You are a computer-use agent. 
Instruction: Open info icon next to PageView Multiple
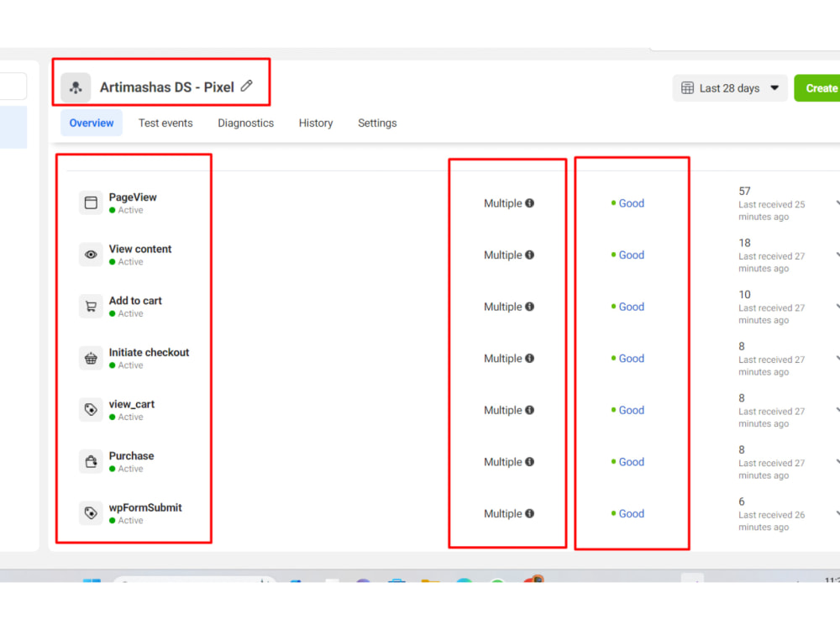tap(529, 203)
